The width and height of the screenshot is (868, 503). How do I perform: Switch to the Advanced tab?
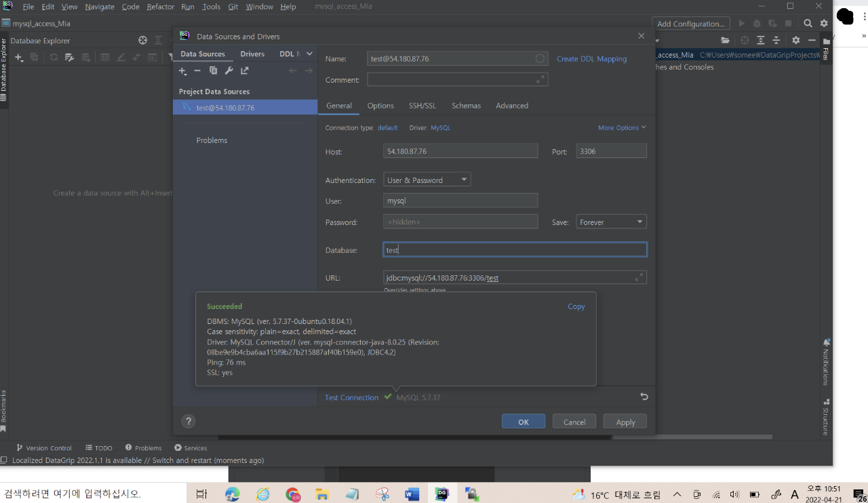(x=512, y=106)
